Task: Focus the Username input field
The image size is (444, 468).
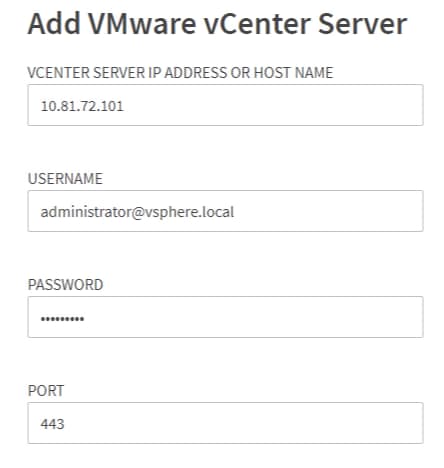Action: tap(225, 211)
